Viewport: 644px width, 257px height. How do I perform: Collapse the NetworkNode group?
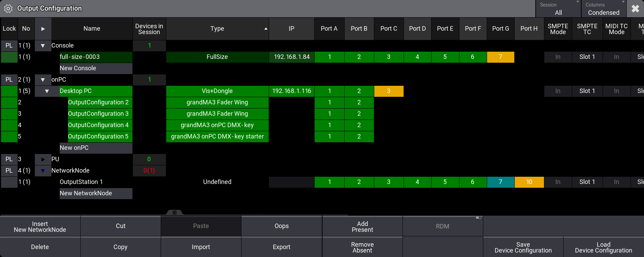(x=43, y=171)
